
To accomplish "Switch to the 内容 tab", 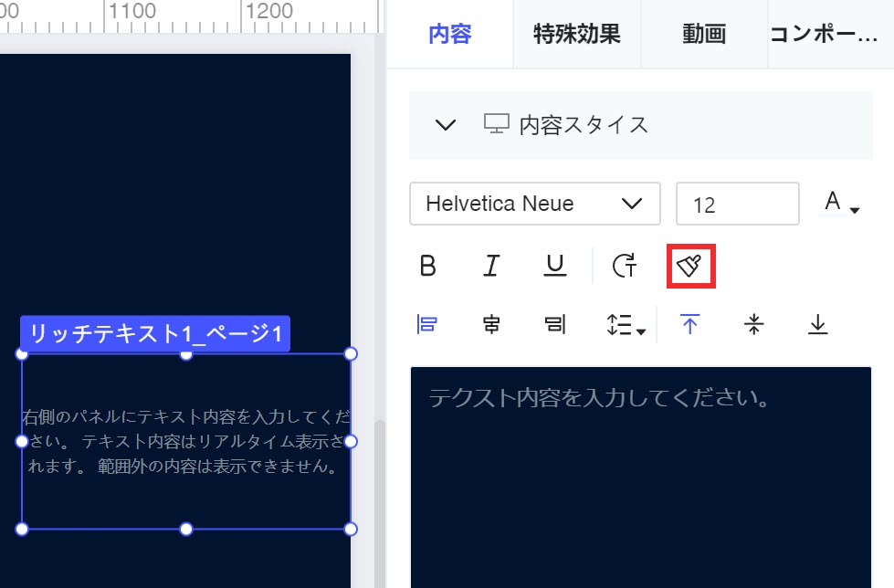I will click(450, 34).
